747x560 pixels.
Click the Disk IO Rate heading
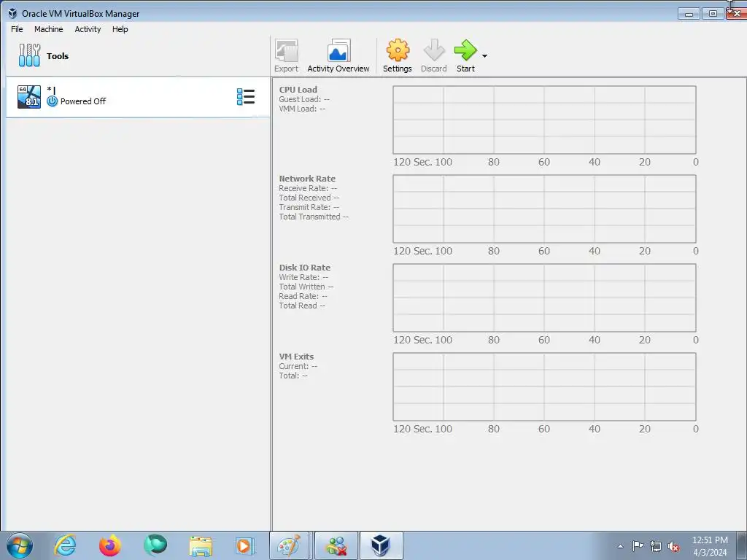tap(305, 268)
